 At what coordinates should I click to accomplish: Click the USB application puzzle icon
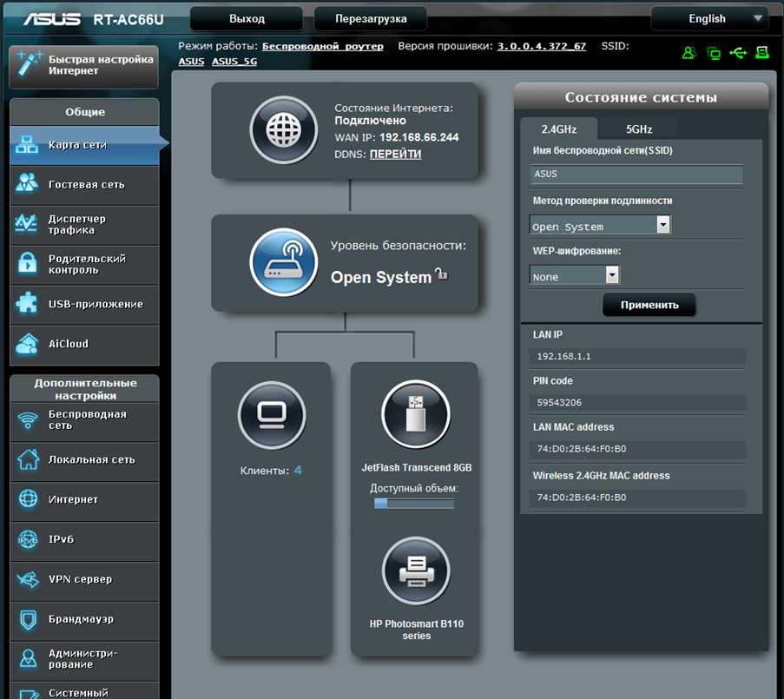27,302
